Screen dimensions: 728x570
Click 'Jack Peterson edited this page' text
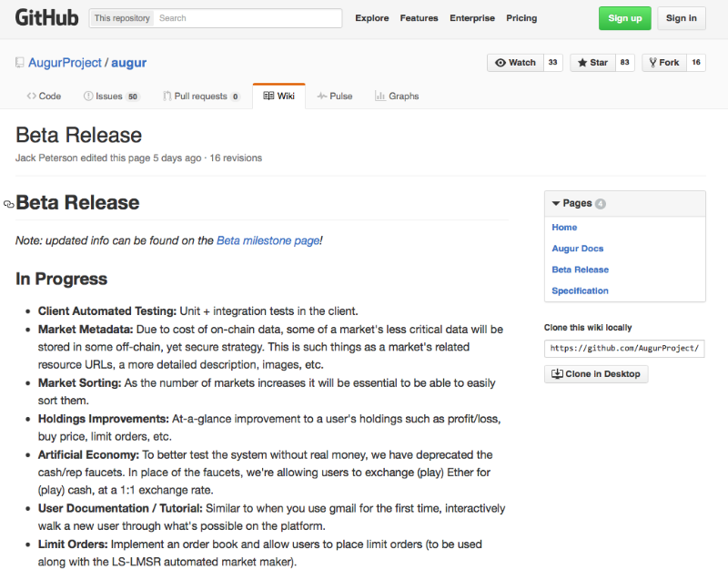83,158
